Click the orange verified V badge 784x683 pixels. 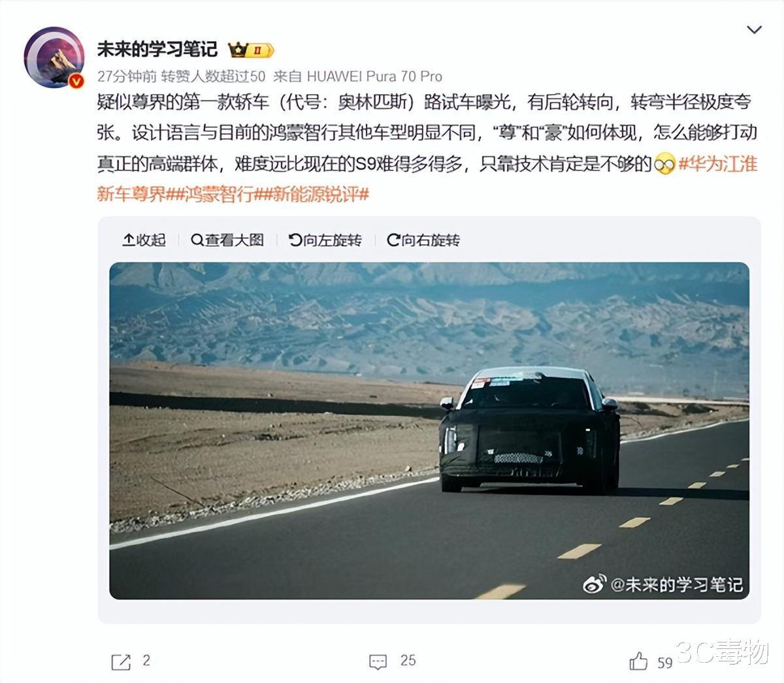76,81
